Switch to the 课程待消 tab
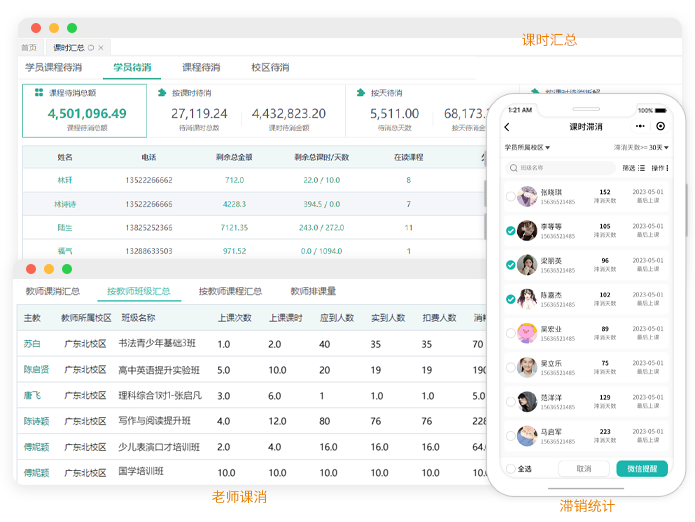This screenshot has height=522, width=695. tap(201, 67)
